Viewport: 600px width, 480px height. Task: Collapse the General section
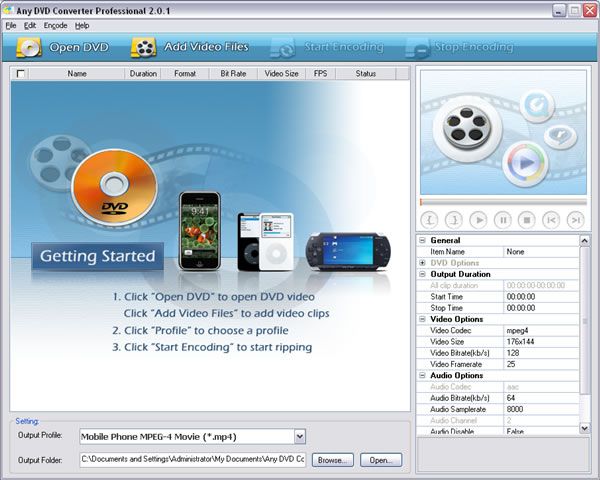pyautogui.click(x=422, y=240)
